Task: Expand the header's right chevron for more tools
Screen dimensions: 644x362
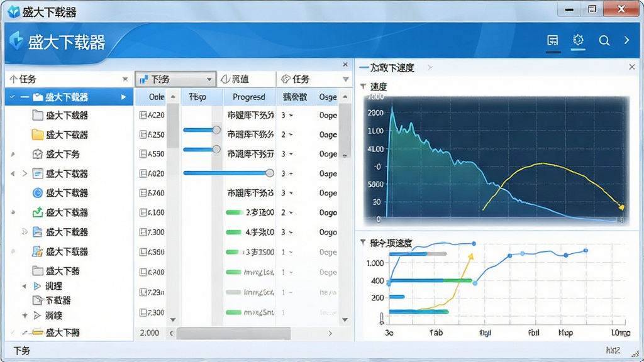Action: point(627,40)
